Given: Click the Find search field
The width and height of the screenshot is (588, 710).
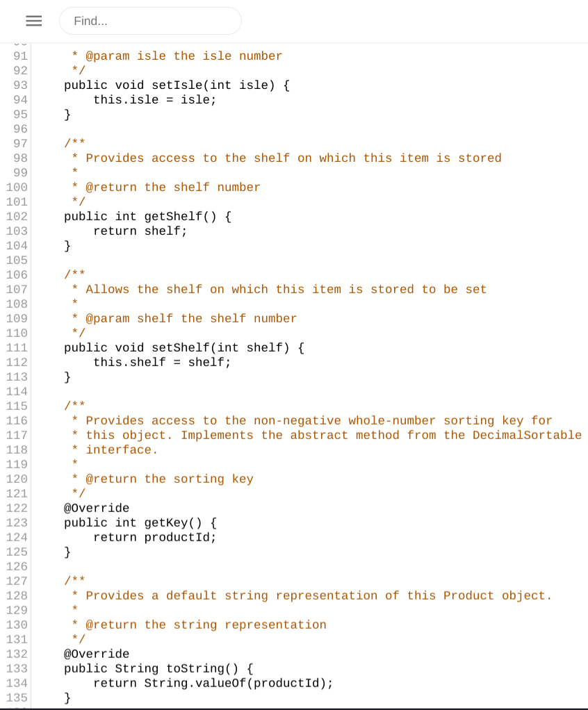Looking at the screenshot, I should 150,21.
